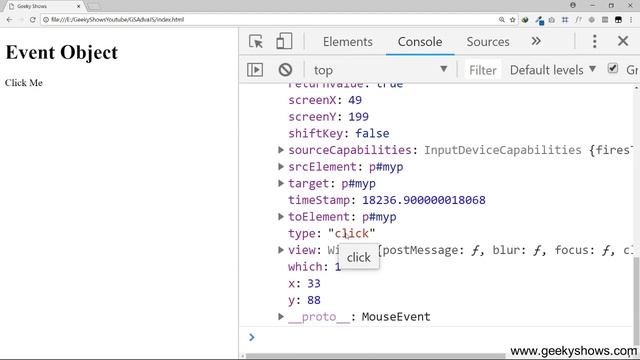Select the y: 88 line
Screen dimensions: 640x360
tap(304, 300)
